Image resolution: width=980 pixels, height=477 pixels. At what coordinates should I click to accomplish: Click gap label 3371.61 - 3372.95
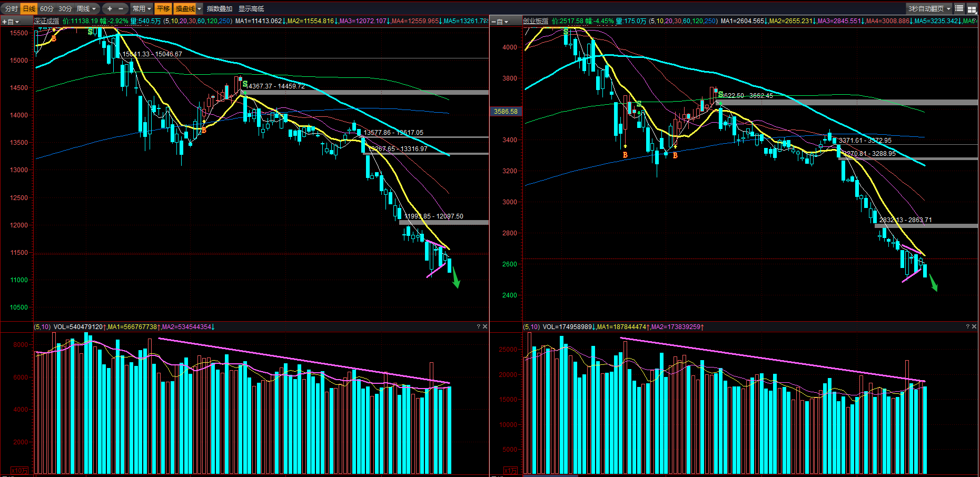point(865,141)
